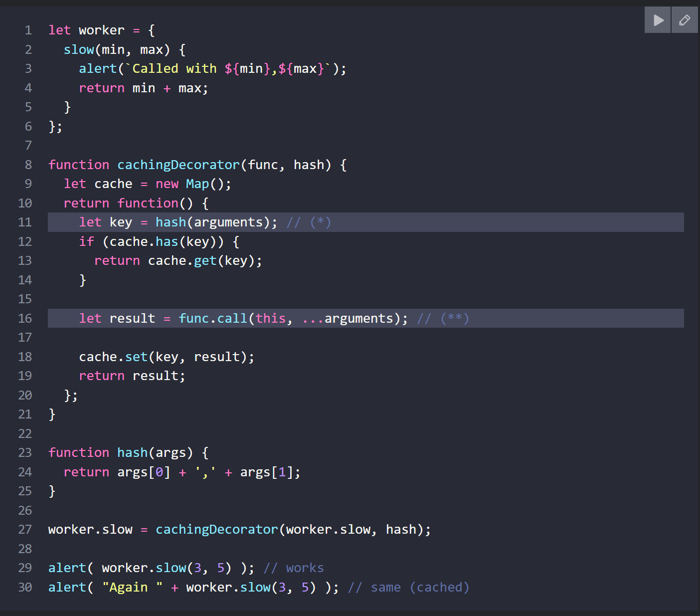Click line number 16 in gutter
This screenshot has width=700, height=616.
pyautogui.click(x=25, y=318)
